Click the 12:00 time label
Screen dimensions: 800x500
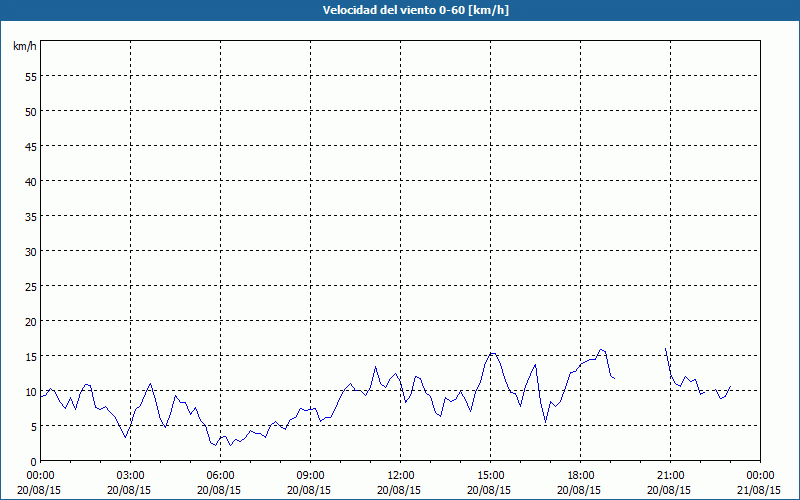401,476
